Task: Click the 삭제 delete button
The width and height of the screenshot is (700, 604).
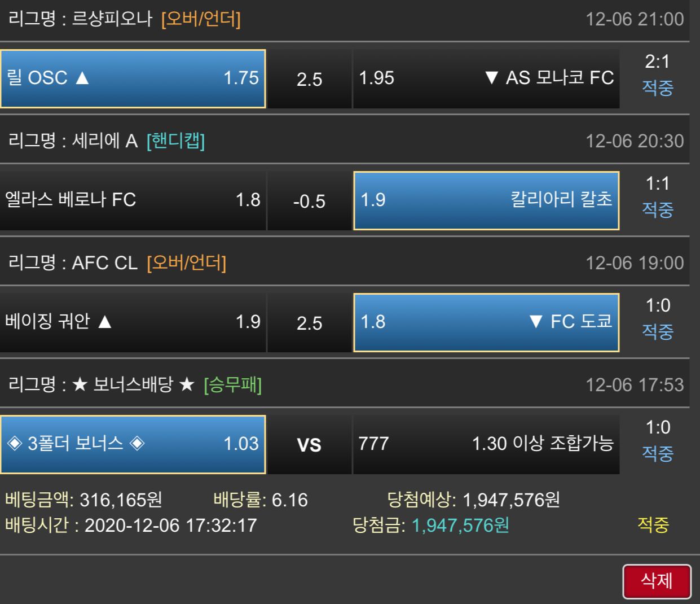Action: pos(657,581)
